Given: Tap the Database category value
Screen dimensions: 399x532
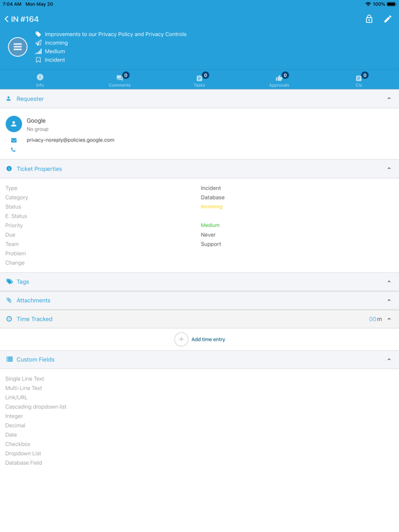Looking at the screenshot, I should [x=213, y=197].
